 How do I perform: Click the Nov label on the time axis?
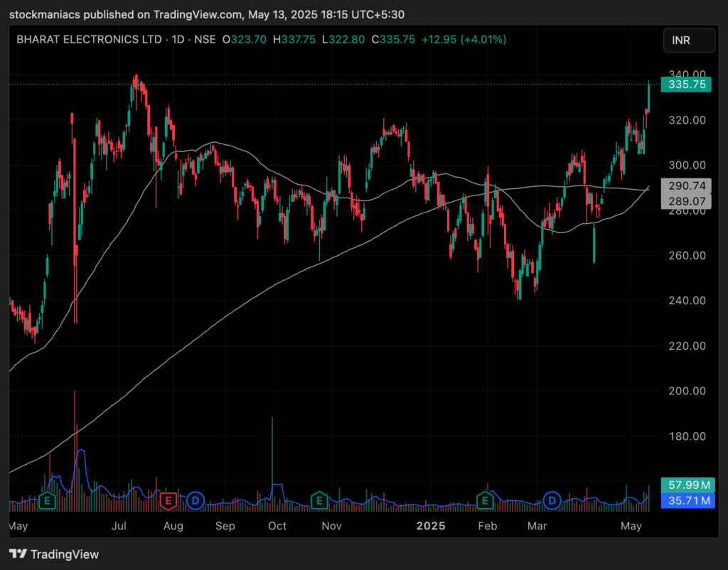click(x=331, y=526)
